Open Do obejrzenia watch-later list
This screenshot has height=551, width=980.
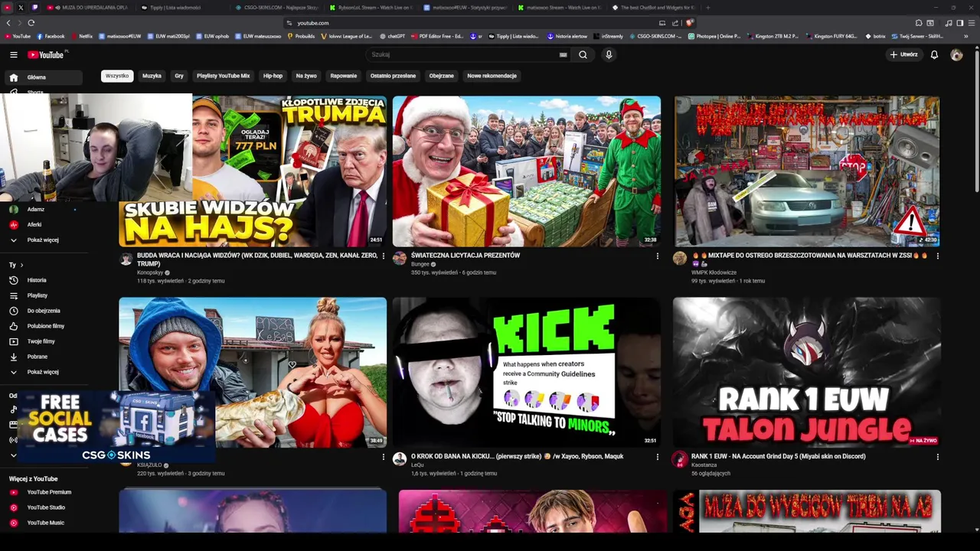coord(43,311)
